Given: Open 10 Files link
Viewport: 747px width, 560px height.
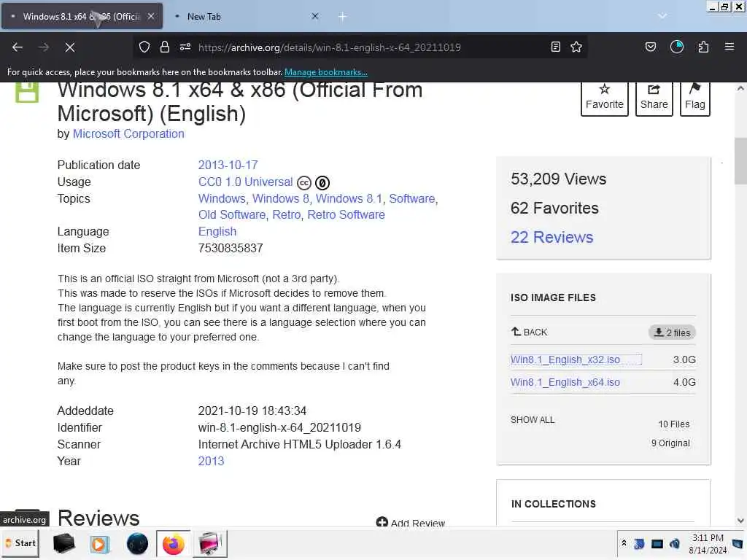Looking at the screenshot, I should pyautogui.click(x=673, y=424).
